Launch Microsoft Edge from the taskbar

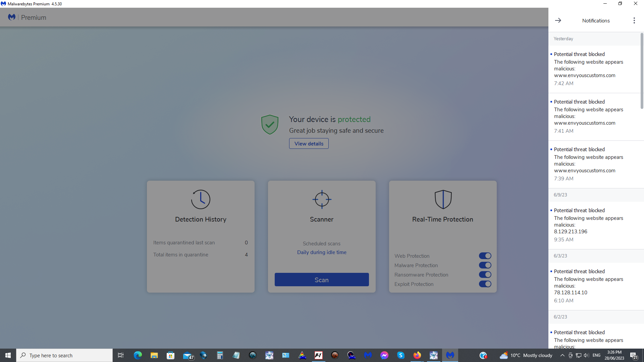click(138, 355)
